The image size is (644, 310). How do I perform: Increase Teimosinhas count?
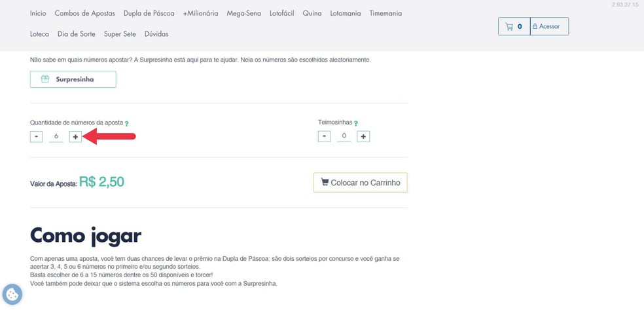pyautogui.click(x=363, y=136)
